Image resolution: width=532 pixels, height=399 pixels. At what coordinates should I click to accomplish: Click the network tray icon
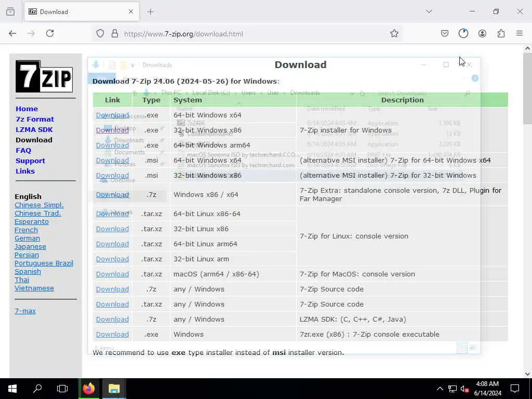click(453, 389)
